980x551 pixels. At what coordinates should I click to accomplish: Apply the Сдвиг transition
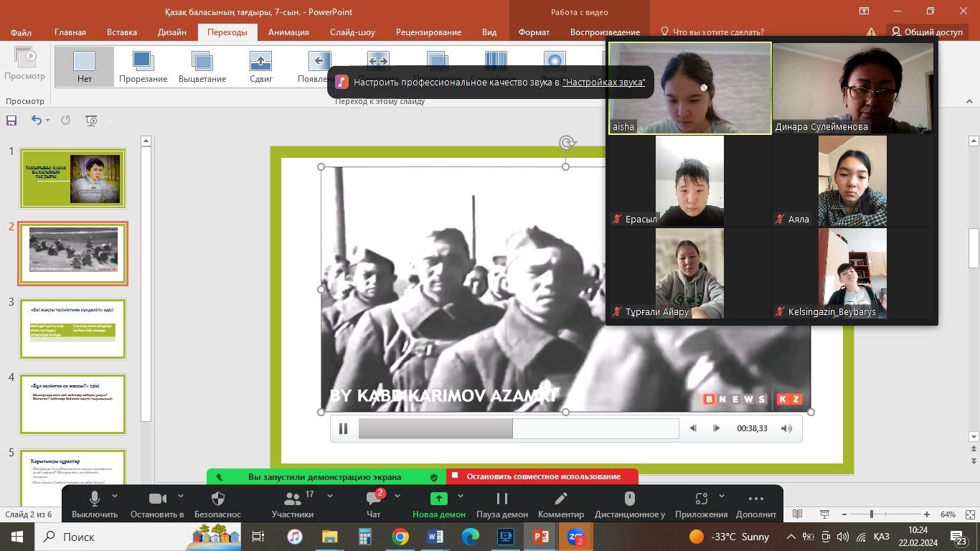click(x=260, y=67)
